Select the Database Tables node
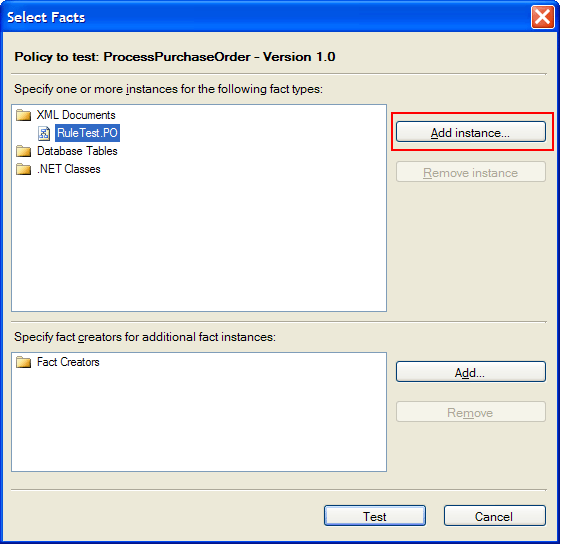Image resolution: width=561 pixels, height=545 pixels. pos(77,151)
